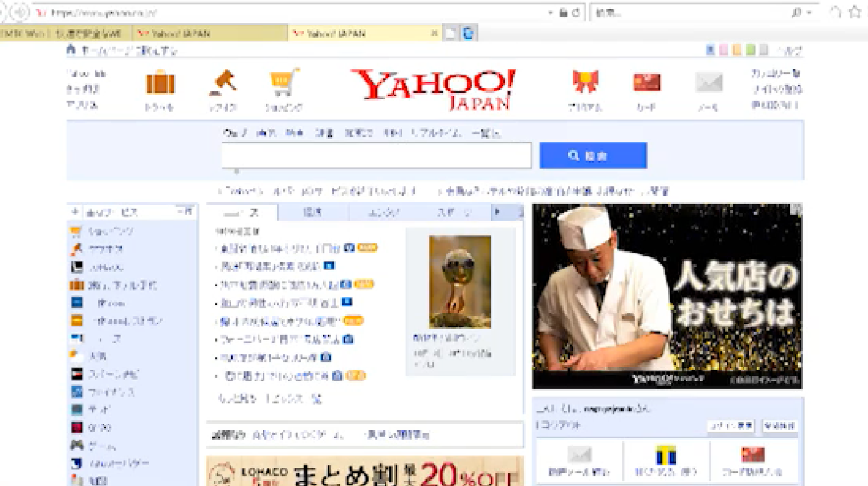Open the LOHACO 20% OFF banner

coord(365,471)
